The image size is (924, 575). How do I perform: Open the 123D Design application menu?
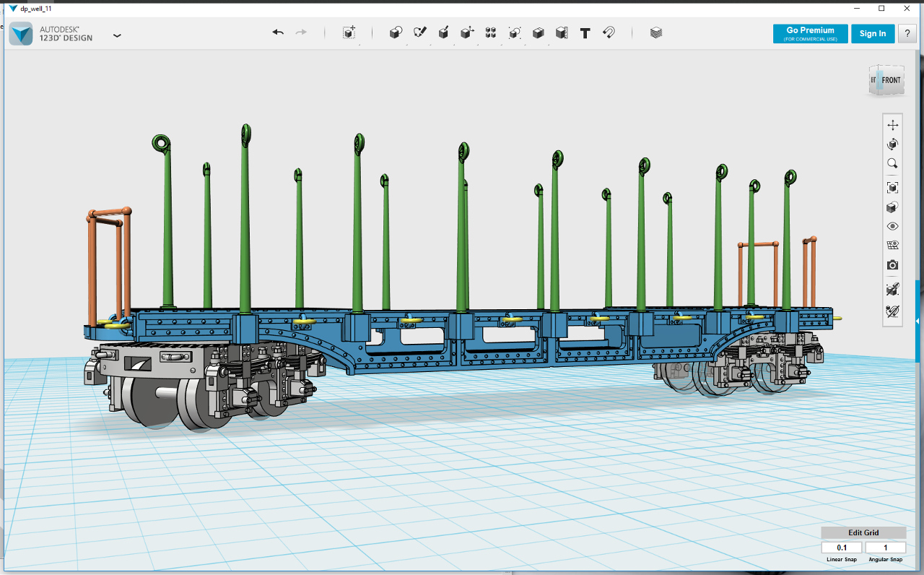pos(118,35)
